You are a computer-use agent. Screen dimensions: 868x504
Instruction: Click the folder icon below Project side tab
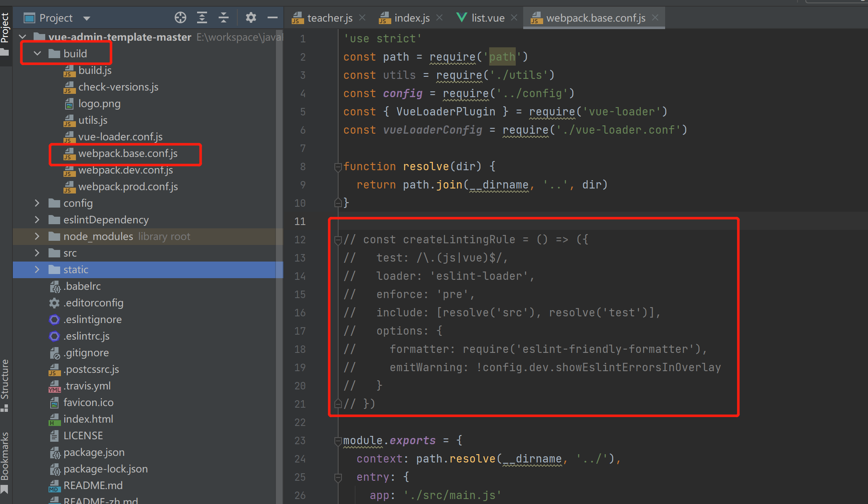5,52
